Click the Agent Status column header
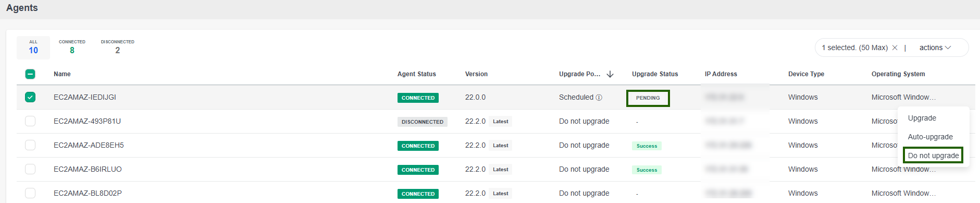The image size is (980, 203). (x=416, y=74)
